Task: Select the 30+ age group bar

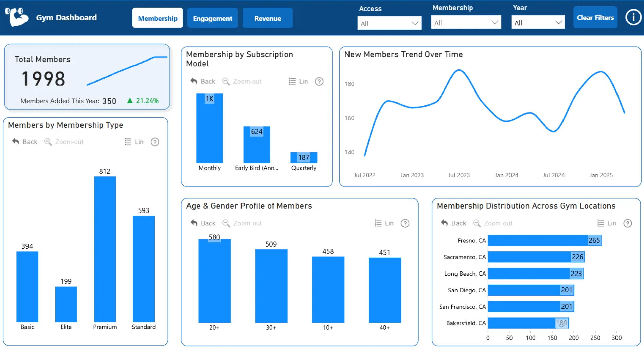Action: coord(271,286)
